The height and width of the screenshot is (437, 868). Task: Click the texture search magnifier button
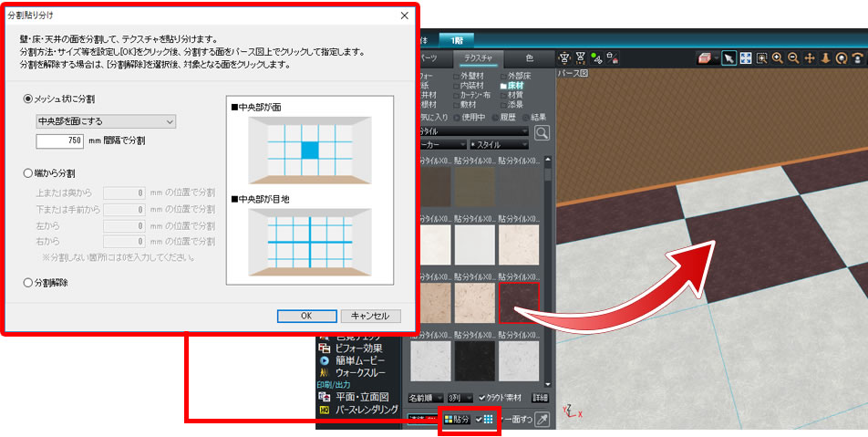pyautogui.click(x=542, y=132)
